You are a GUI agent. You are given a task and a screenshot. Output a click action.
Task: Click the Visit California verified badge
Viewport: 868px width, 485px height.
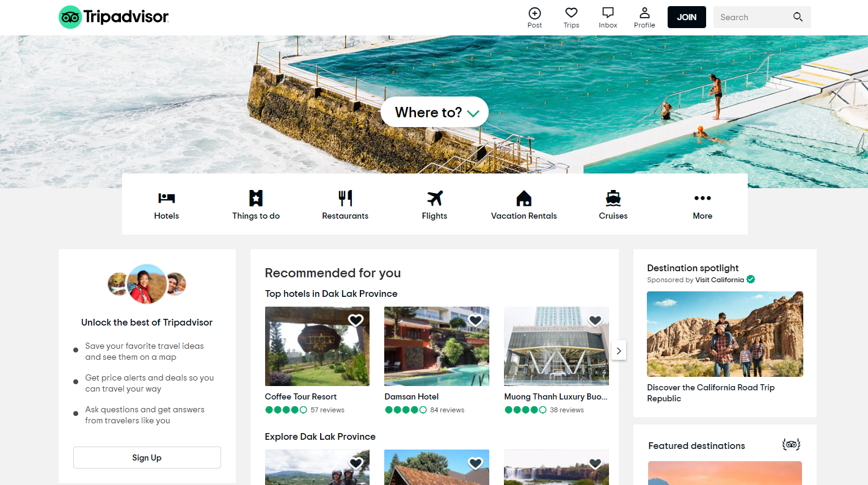(751, 280)
